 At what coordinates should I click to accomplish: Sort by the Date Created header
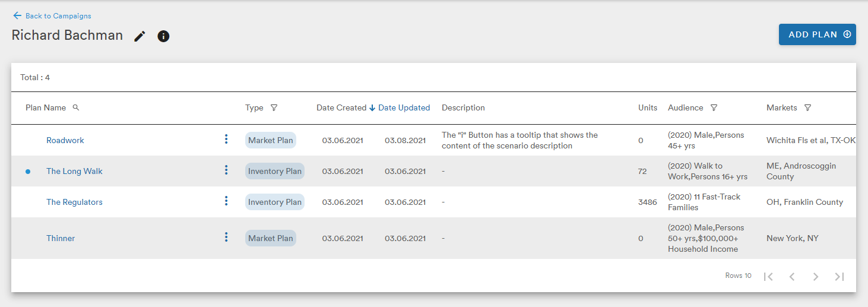[x=341, y=107]
